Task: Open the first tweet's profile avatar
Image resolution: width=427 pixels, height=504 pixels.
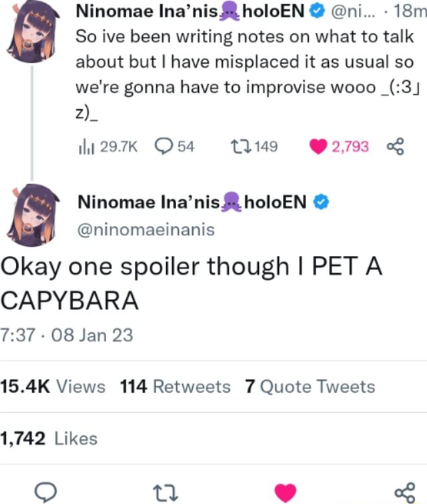Action: [33, 30]
